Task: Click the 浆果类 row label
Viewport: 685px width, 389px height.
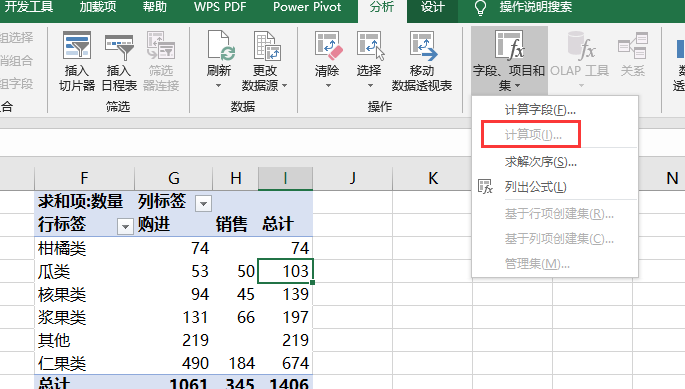Action: pos(84,317)
